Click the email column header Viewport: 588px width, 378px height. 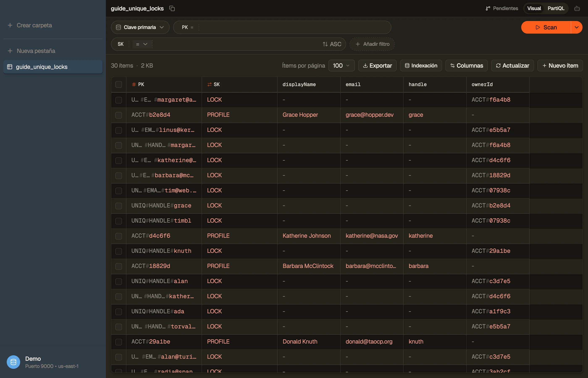coord(372,84)
